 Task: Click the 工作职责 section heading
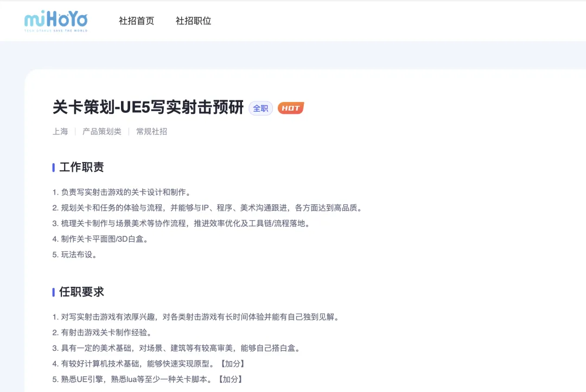coord(81,167)
